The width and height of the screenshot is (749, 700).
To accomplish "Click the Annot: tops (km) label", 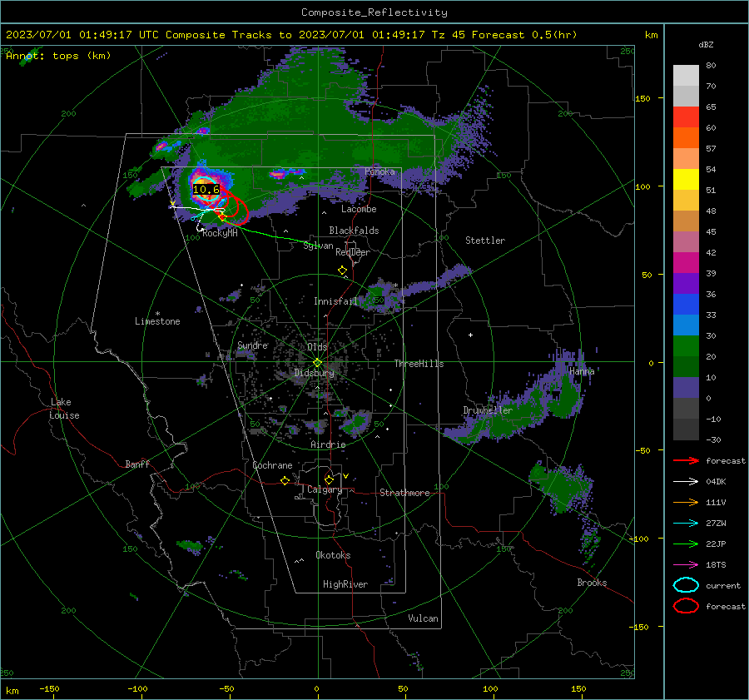I will point(58,56).
